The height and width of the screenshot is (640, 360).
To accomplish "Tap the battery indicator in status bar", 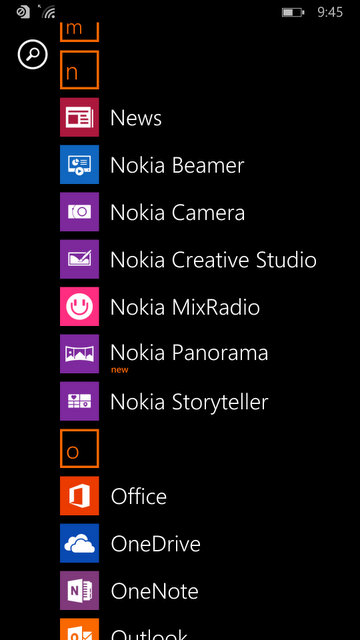I will (293, 13).
